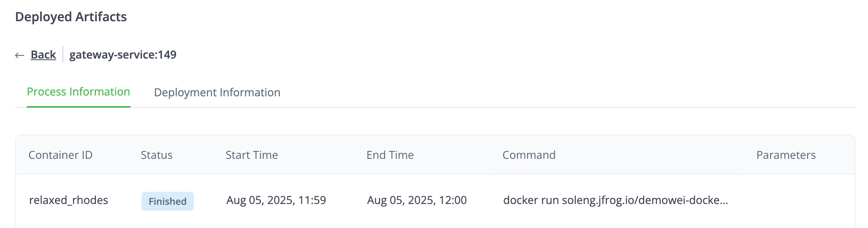Click the end time Aug 05, 2025, 12:00

(417, 200)
